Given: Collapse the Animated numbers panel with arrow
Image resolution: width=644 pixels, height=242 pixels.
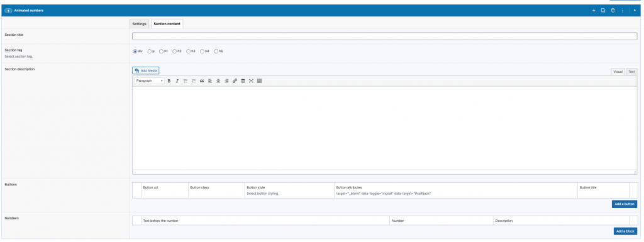Looking at the screenshot, I should (x=635, y=11).
